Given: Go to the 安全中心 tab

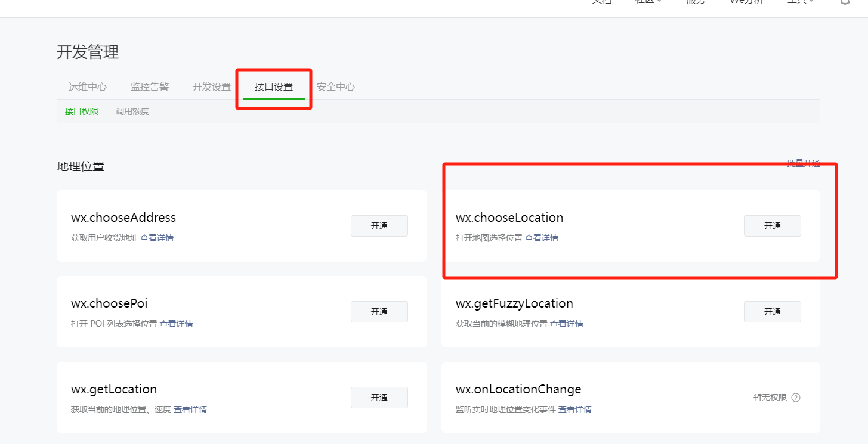Looking at the screenshot, I should [336, 87].
